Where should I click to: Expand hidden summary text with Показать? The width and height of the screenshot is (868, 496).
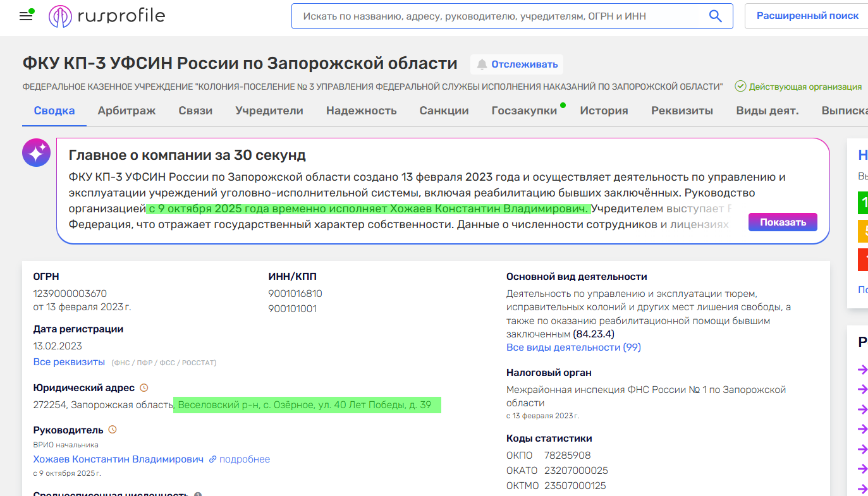click(783, 222)
